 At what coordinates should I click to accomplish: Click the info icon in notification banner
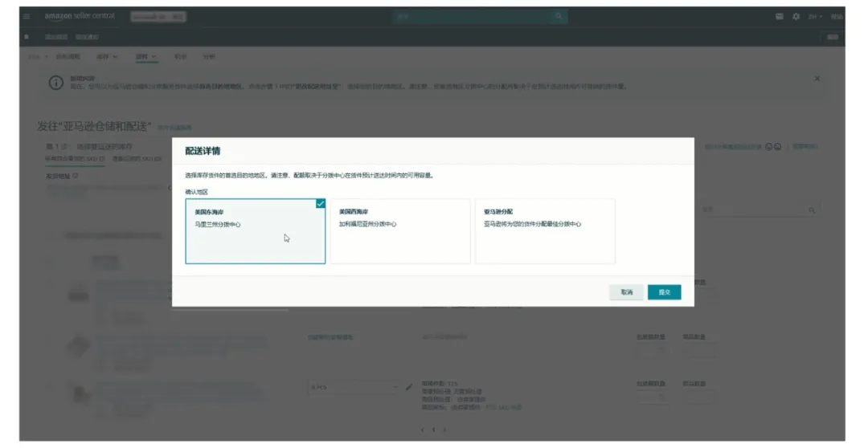pos(56,83)
